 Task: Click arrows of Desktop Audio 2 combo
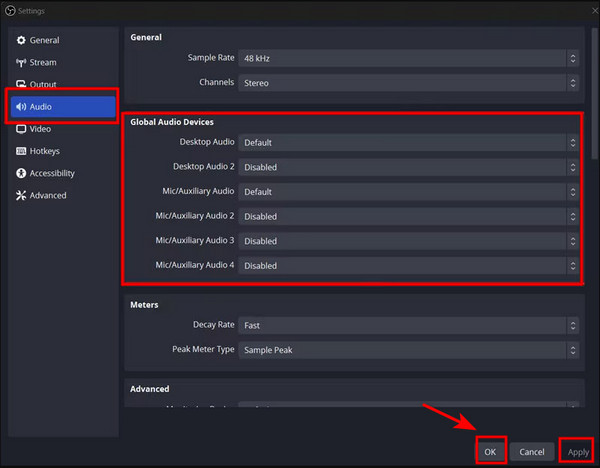click(573, 167)
